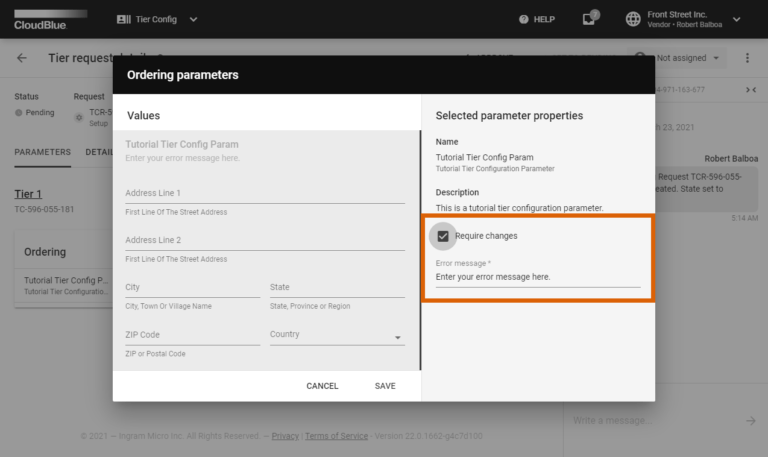
Task: Go back using the left arrow
Action: (22, 58)
